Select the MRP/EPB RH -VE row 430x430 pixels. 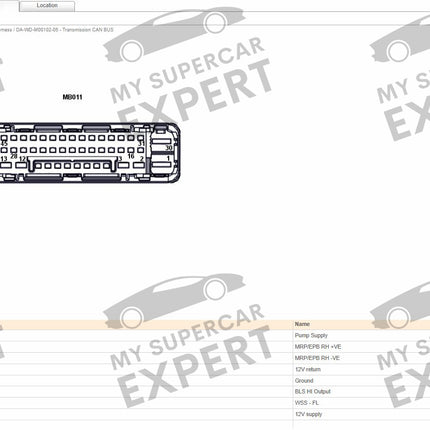coord(215,358)
